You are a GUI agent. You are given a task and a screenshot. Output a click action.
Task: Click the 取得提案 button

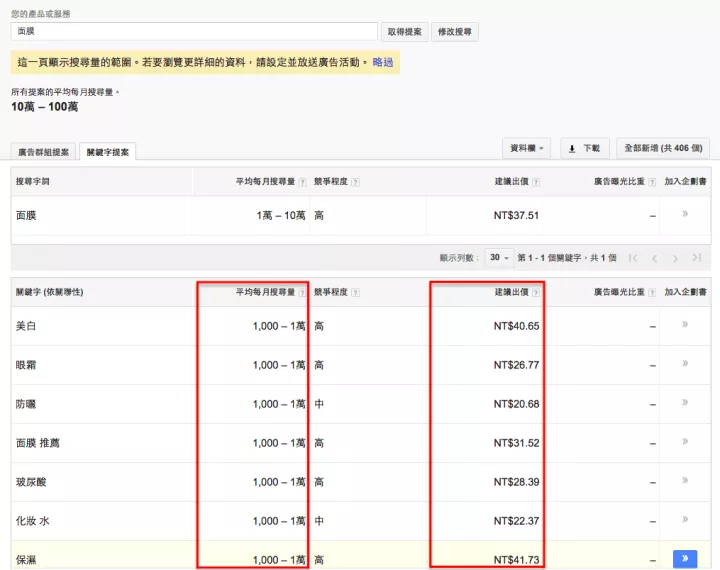coord(404,32)
